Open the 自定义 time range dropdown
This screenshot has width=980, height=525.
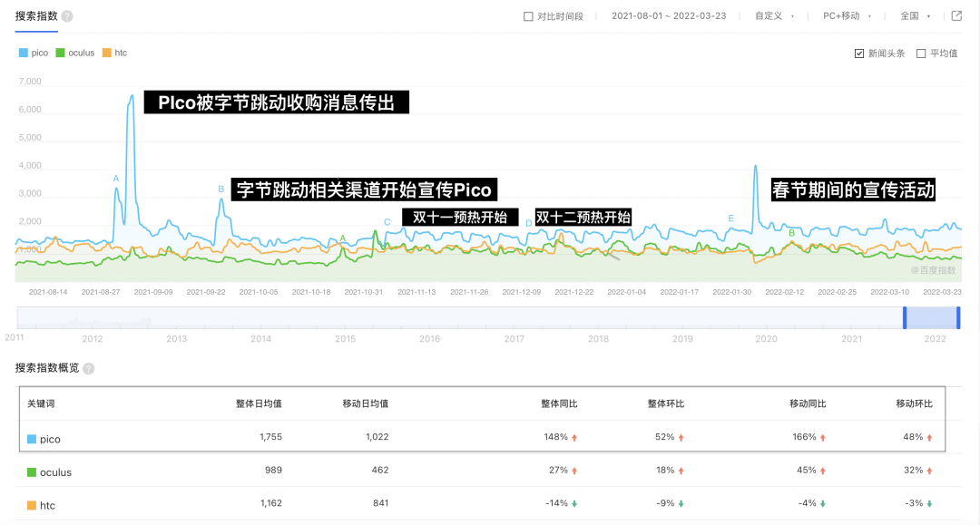774,16
